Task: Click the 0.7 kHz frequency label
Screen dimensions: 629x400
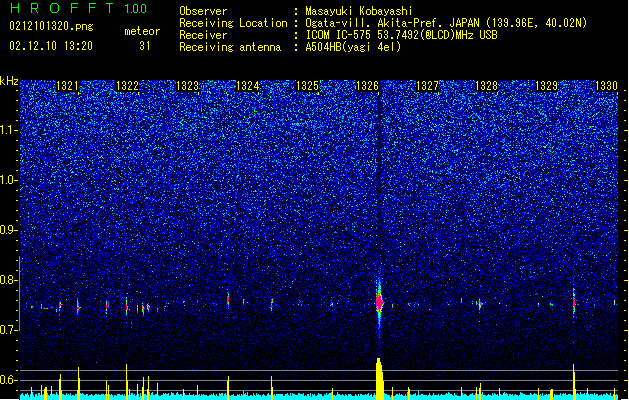Action: click(9, 330)
